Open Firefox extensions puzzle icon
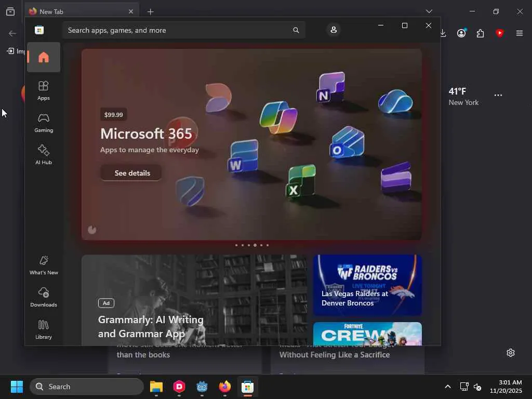 pos(480,33)
